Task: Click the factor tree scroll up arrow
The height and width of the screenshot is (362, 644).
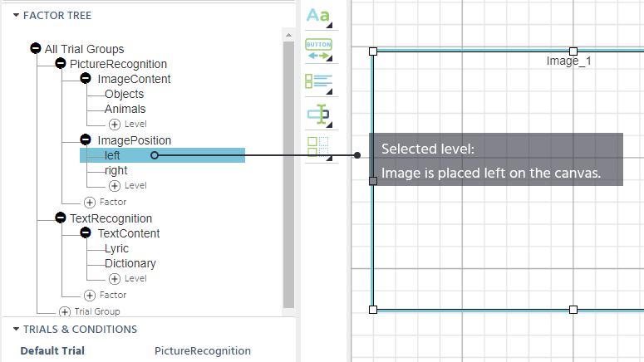Action: [x=288, y=35]
